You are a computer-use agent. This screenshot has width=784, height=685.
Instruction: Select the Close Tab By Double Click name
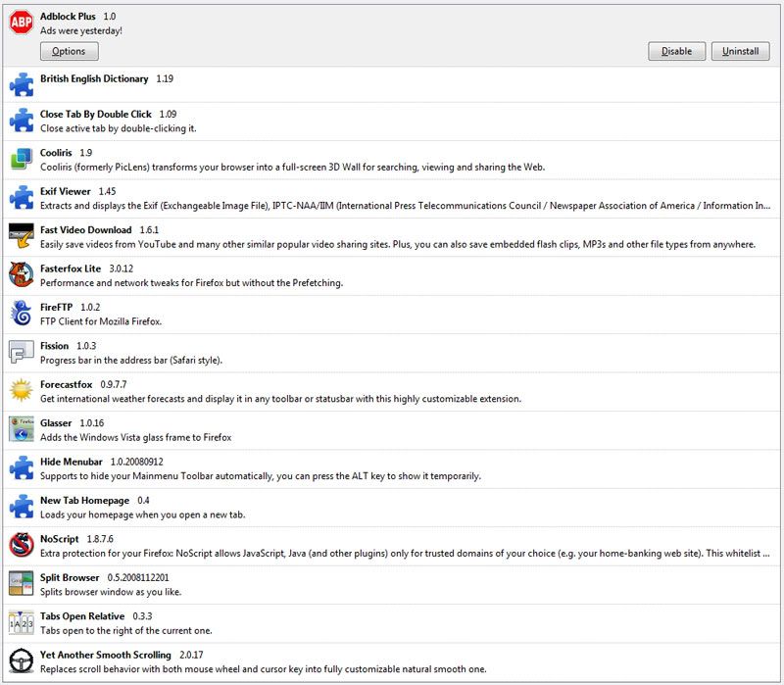95,115
